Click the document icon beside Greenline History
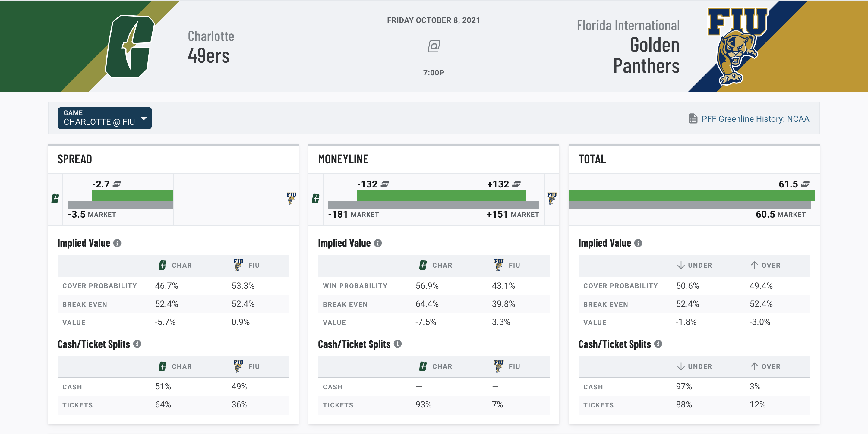 click(x=693, y=119)
